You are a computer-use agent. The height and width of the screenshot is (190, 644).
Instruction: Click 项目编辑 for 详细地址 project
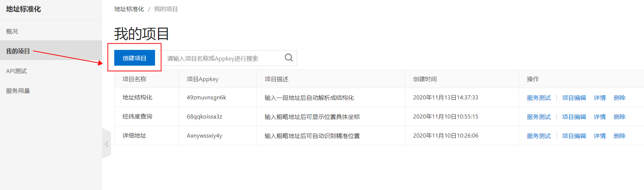tap(574, 136)
